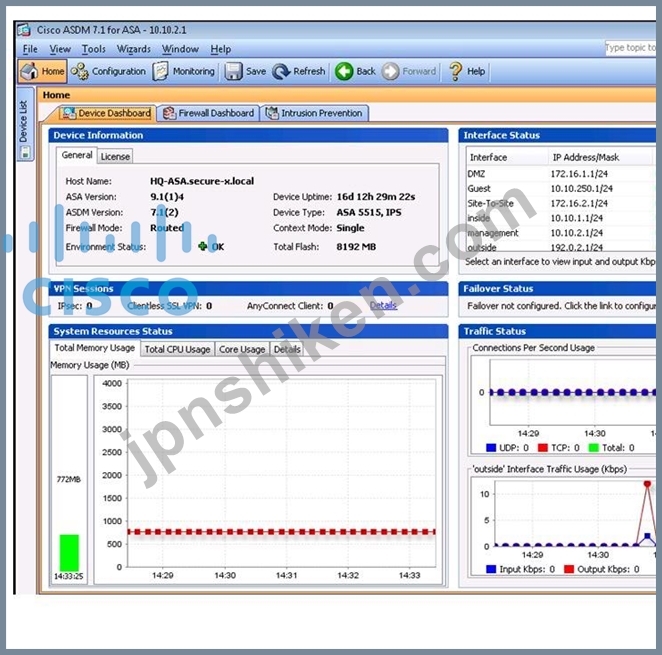Click the host name HQ-ASA.secure-x.local

click(x=202, y=181)
